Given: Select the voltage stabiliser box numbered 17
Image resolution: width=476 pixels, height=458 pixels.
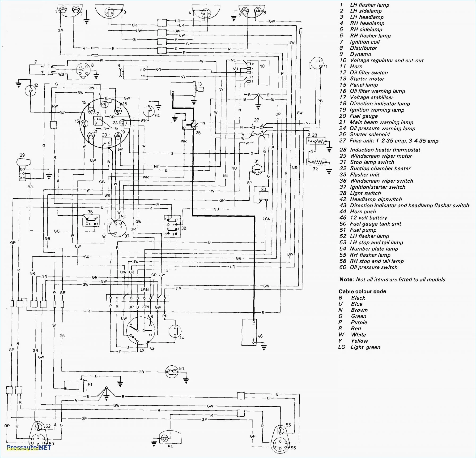Looking at the screenshot, I should click(98, 121).
